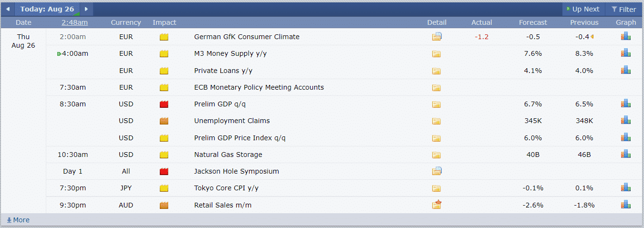Go to next day arrow
Image resolution: width=644 pixels, height=228 pixels.
pyautogui.click(x=86, y=9)
